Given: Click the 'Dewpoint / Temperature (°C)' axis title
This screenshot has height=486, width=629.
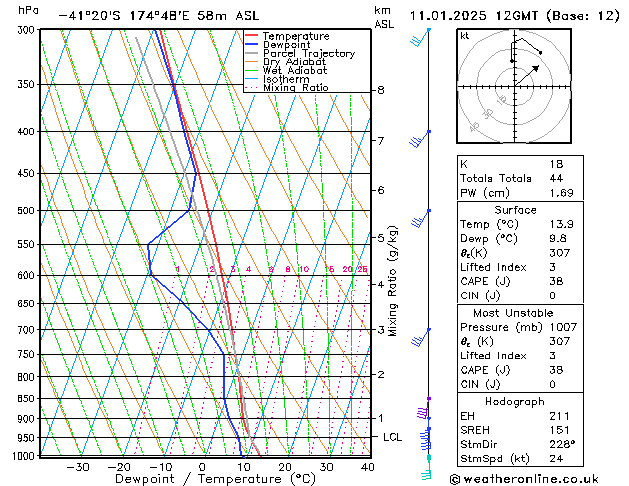Looking at the screenshot, I should (x=215, y=479).
